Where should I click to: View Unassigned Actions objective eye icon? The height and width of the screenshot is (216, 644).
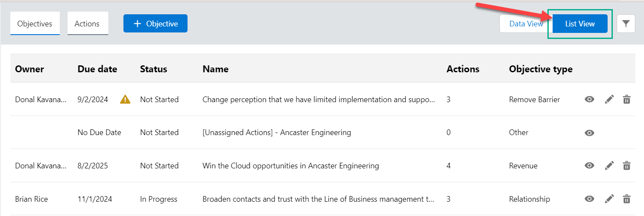[x=589, y=133]
